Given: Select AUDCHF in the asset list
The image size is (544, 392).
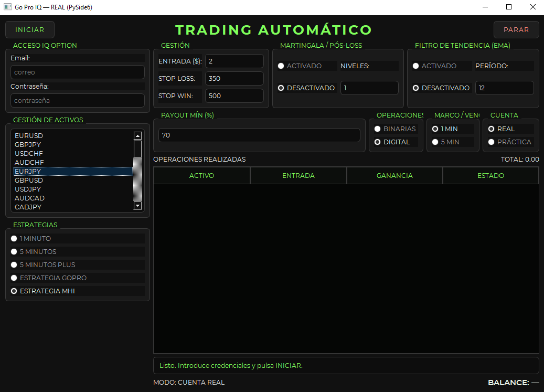Looking at the screenshot, I should point(73,162).
